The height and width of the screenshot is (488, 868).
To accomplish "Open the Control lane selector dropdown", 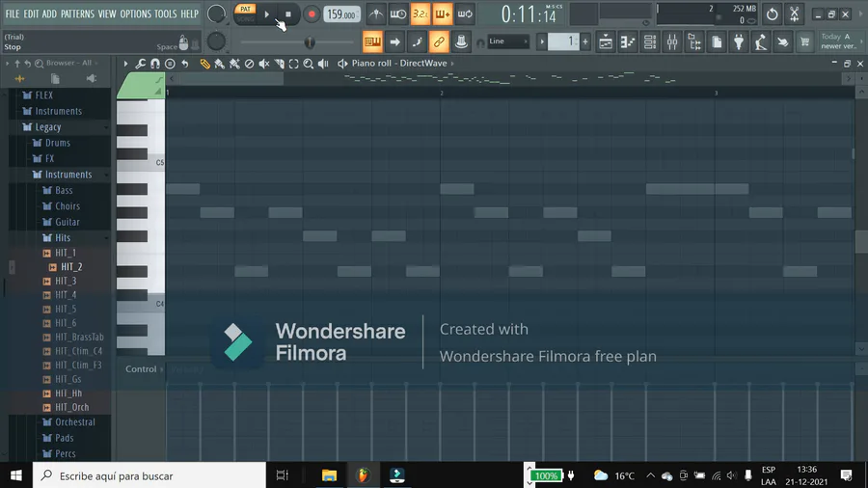I will [144, 369].
